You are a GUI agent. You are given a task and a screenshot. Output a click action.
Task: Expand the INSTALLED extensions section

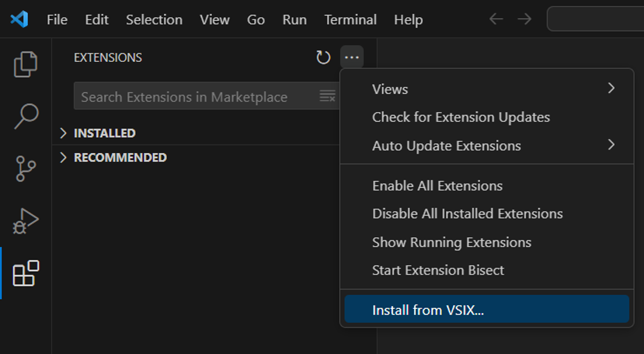point(104,133)
